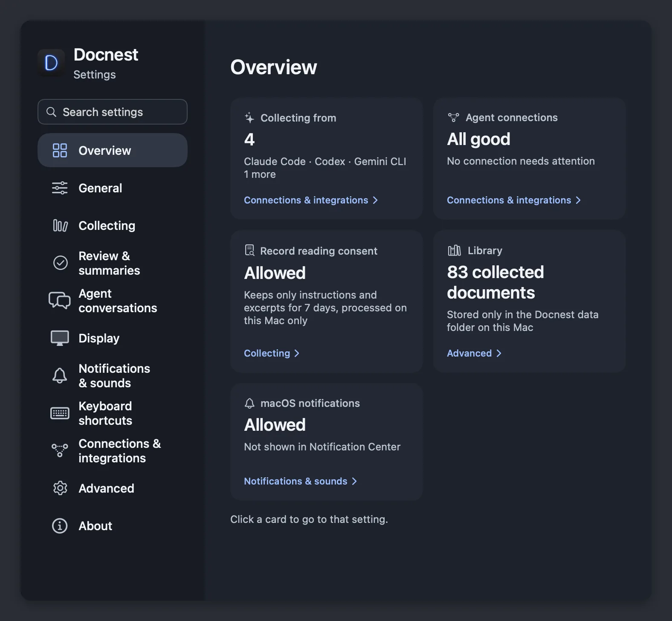
Task: Select Keyboard shortcuts in sidebar
Action: pyautogui.click(x=113, y=413)
